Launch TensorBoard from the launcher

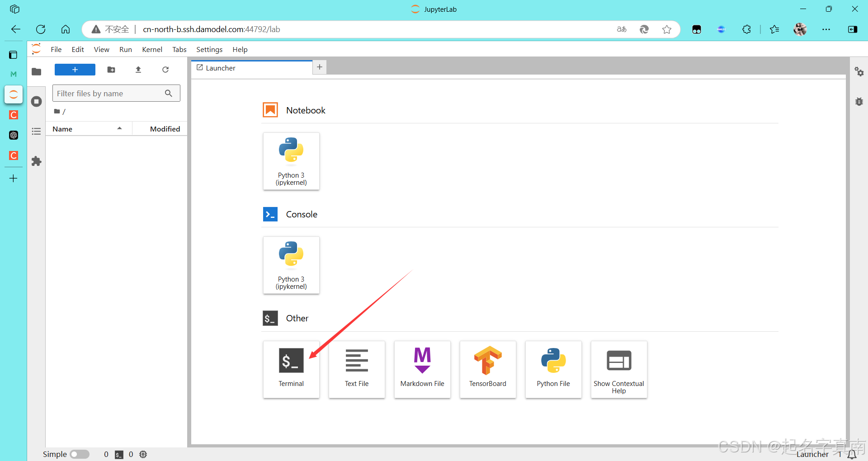click(488, 369)
